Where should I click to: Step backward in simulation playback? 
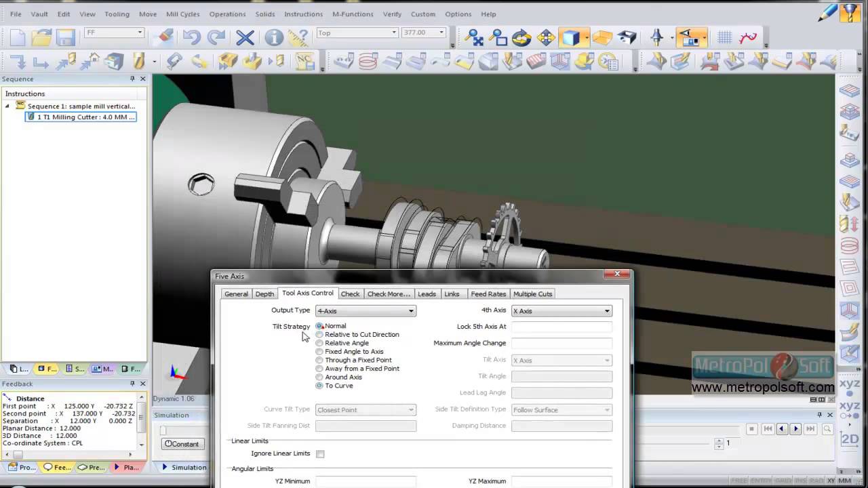[x=782, y=429]
